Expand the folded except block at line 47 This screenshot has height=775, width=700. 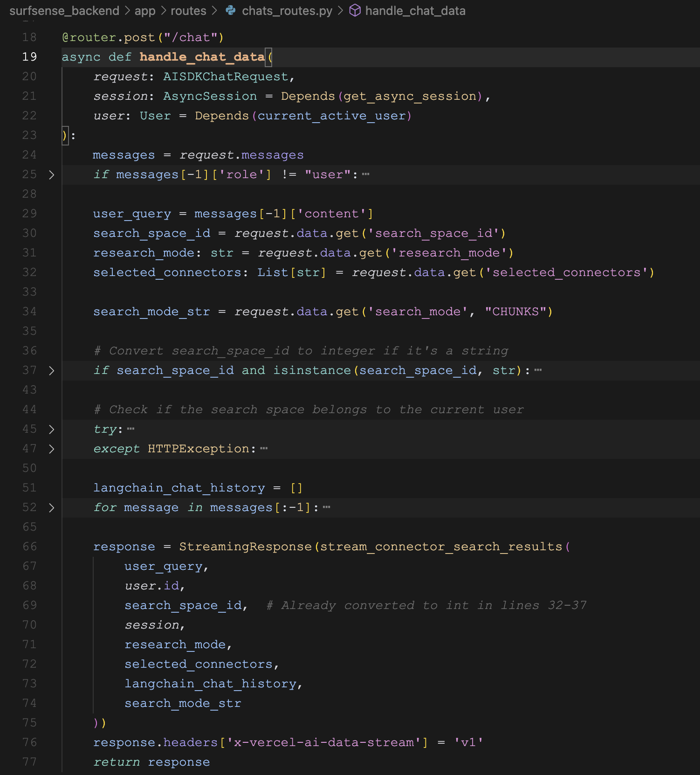coord(51,449)
